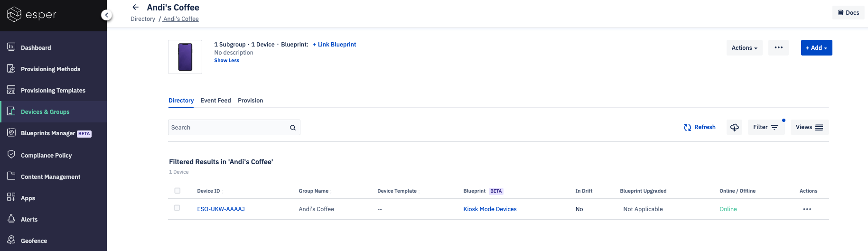Screen dimensions: 868x251
Task: Click Directory breadcrumb text
Action: (143, 19)
